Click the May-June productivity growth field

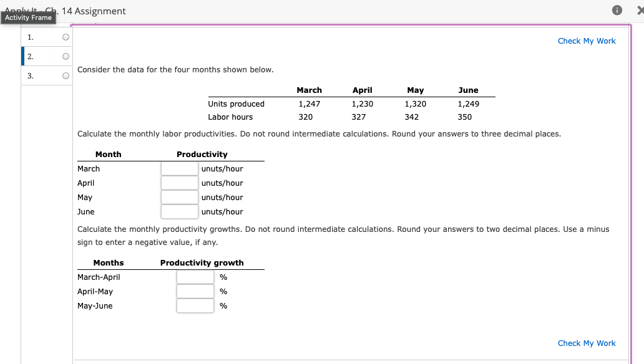pyautogui.click(x=195, y=305)
